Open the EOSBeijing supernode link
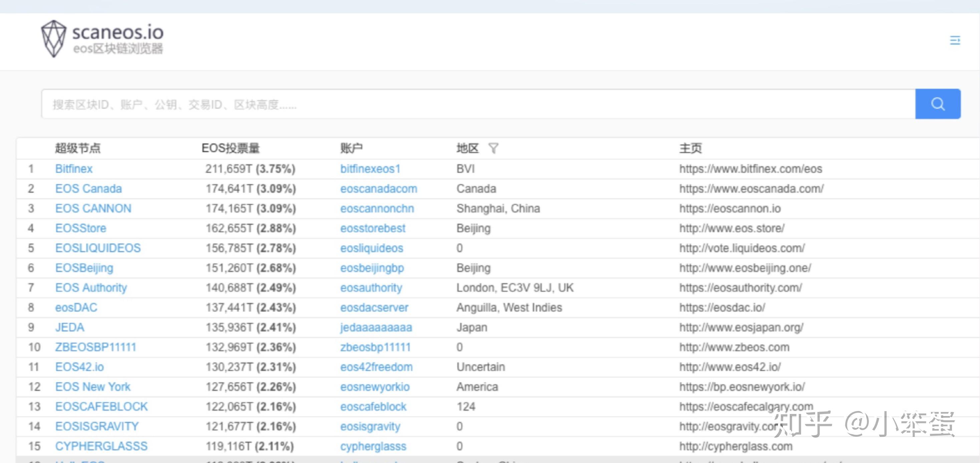 (84, 268)
